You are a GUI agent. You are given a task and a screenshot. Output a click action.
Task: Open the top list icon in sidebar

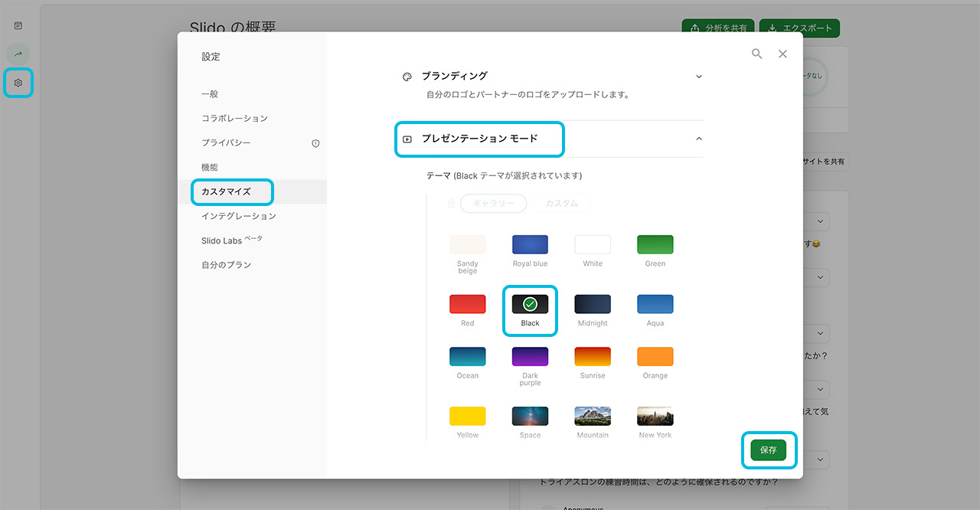click(18, 25)
